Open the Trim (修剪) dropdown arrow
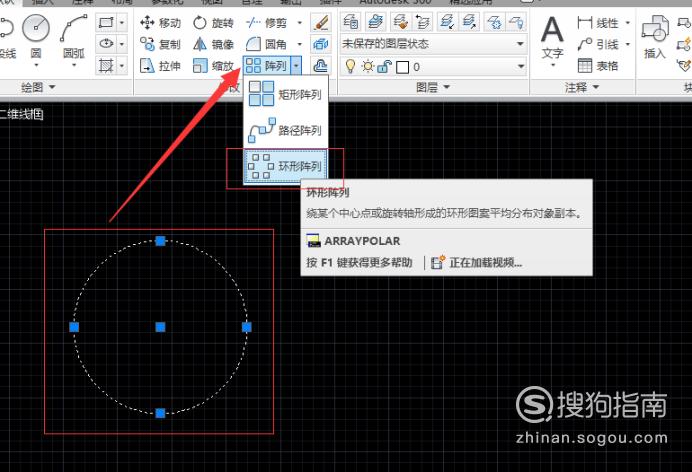Image resolution: width=692 pixels, height=472 pixels. (x=300, y=22)
